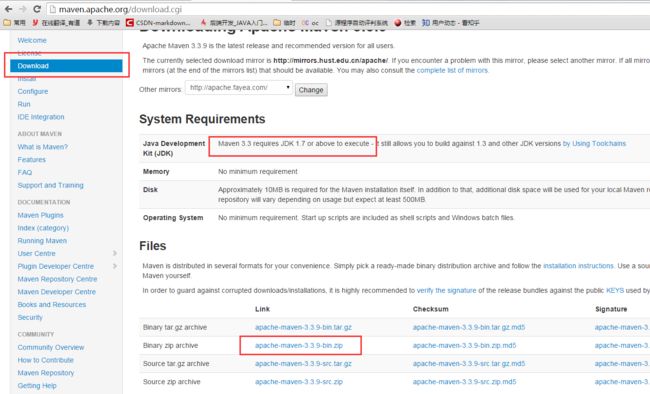
Task: Expand Plugin Developer Centre chevron
Action: click(115, 266)
